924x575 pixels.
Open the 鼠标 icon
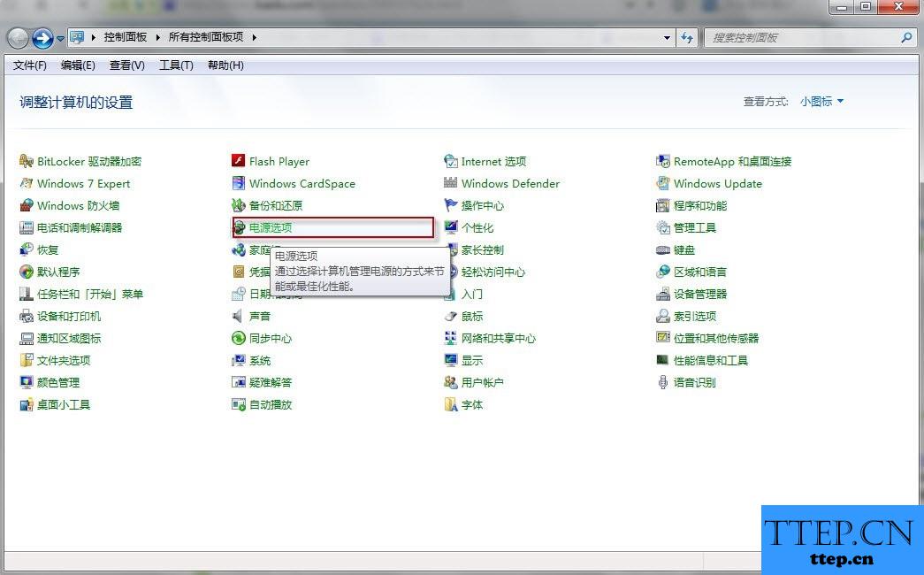451,316
